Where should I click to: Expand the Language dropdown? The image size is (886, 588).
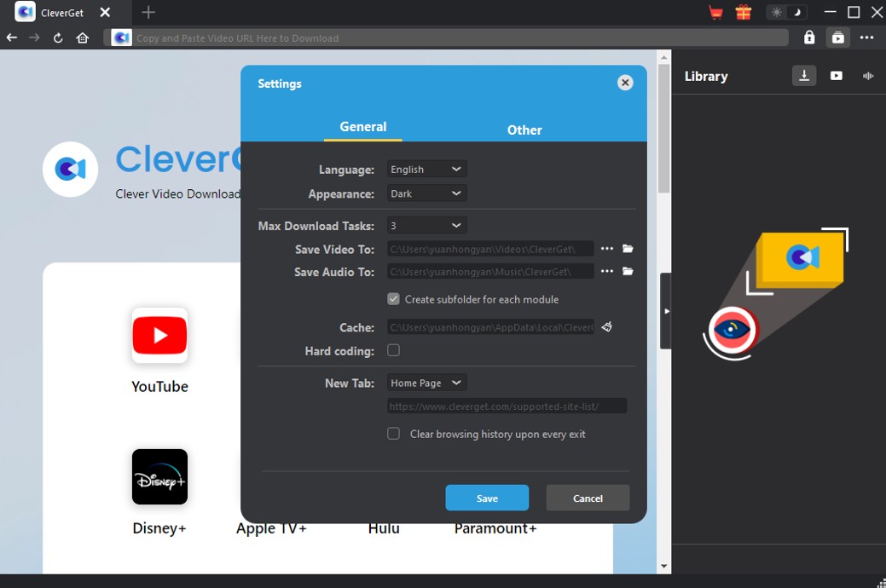[426, 170]
